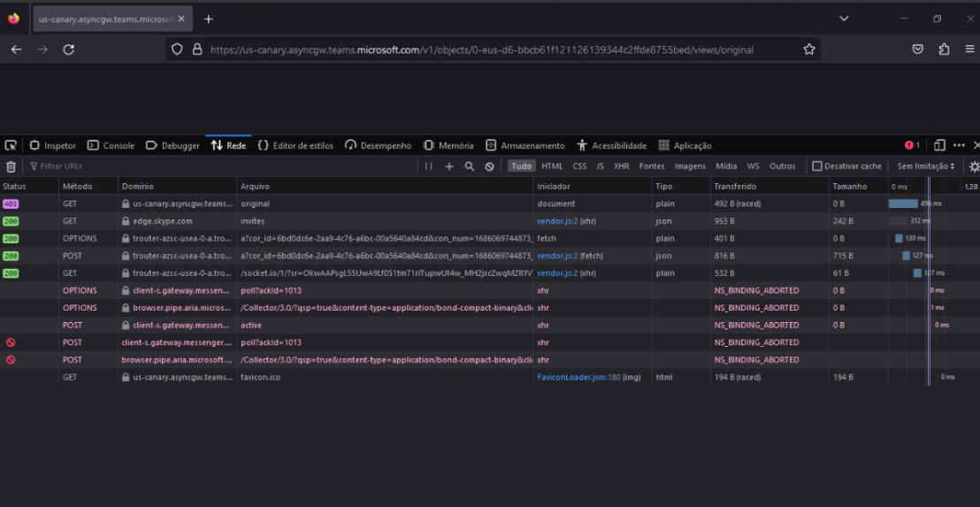Open the Sem limitação throttling dropdown
The height and width of the screenshot is (507, 980).
pyautogui.click(x=926, y=166)
